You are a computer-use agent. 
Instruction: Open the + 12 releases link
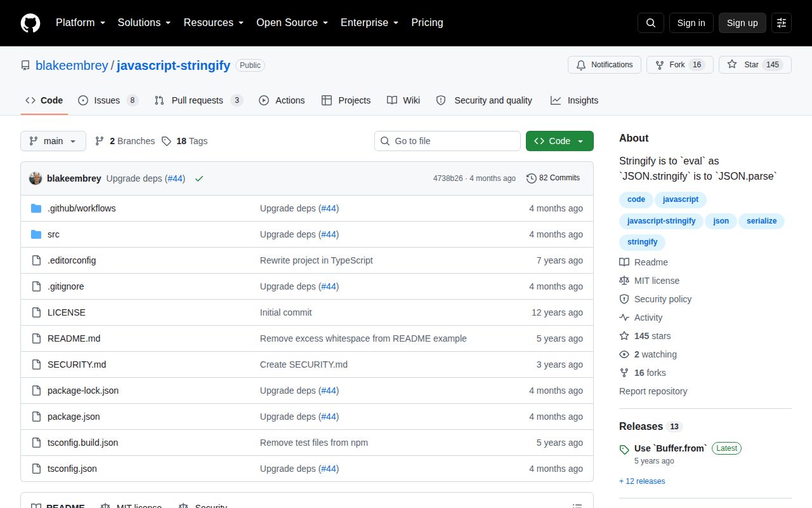point(642,481)
